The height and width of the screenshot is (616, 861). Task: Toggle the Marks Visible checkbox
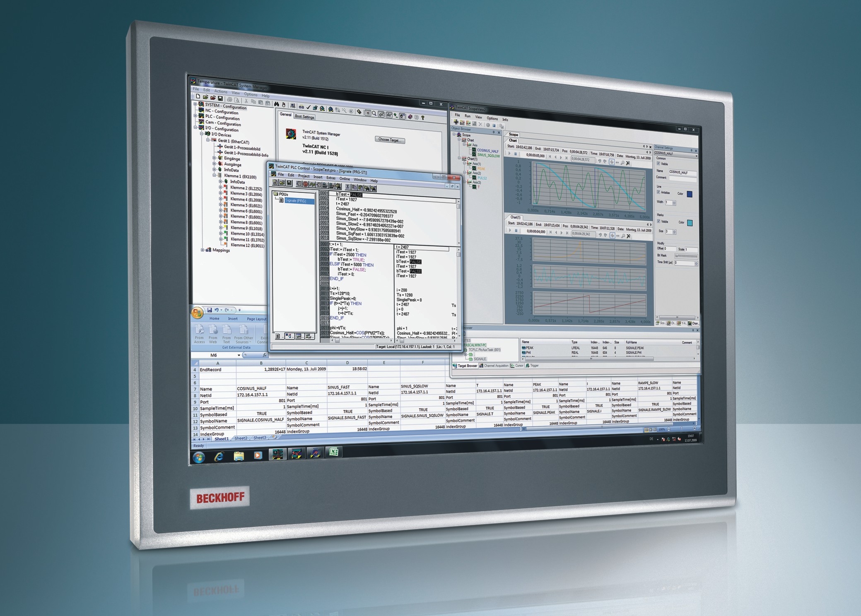click(x=658, y=221)
